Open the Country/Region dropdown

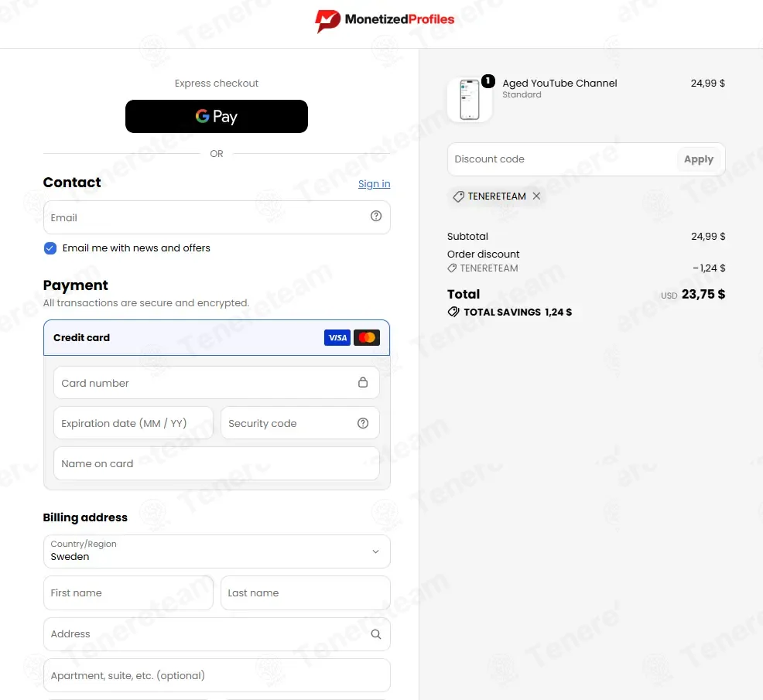click(x=217, y=551)
